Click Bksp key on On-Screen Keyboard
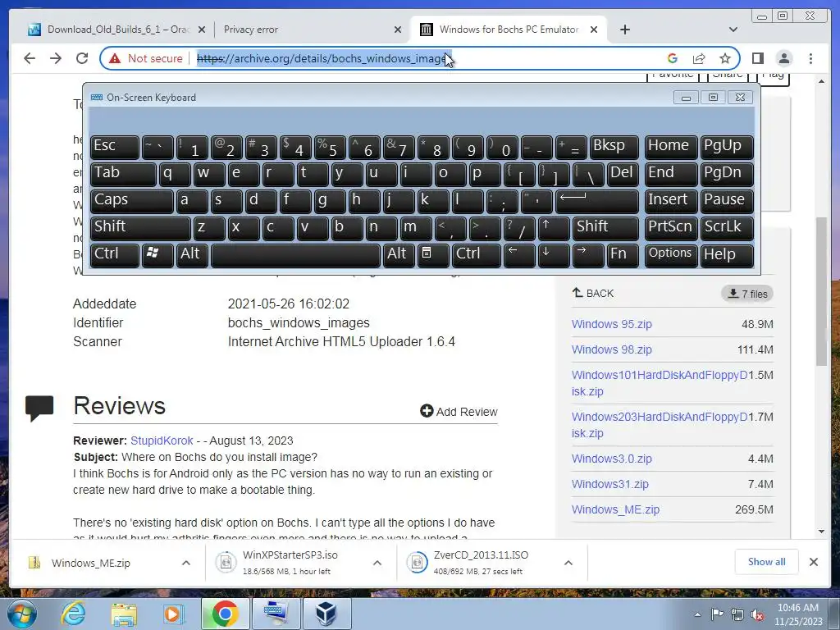Image resolution: width=840 pixels, height=630 pixels. pyautogui.click(x=614, y=146)
